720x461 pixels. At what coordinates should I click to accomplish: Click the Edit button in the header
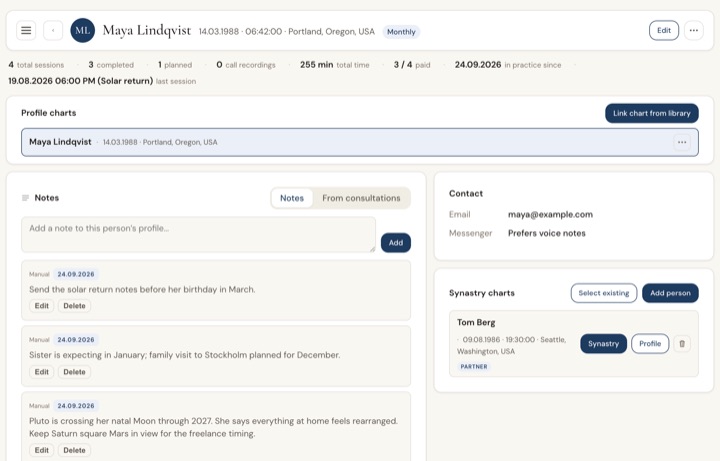click(664, 30)
